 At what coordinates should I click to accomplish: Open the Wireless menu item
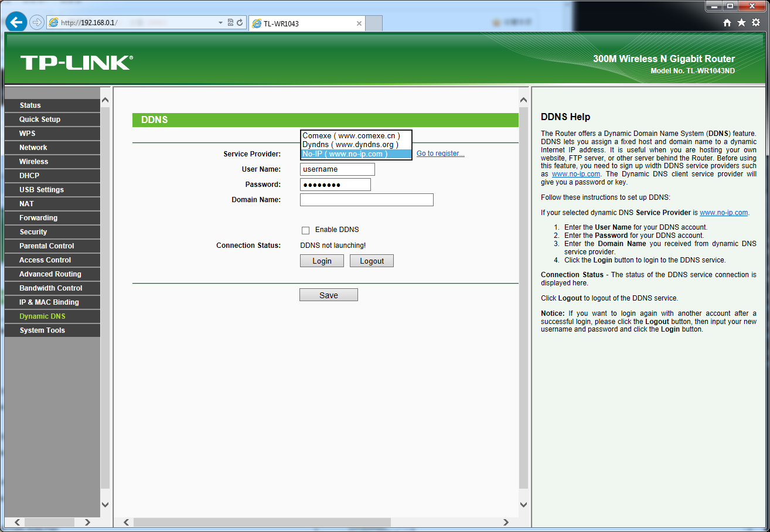point(34,162)
